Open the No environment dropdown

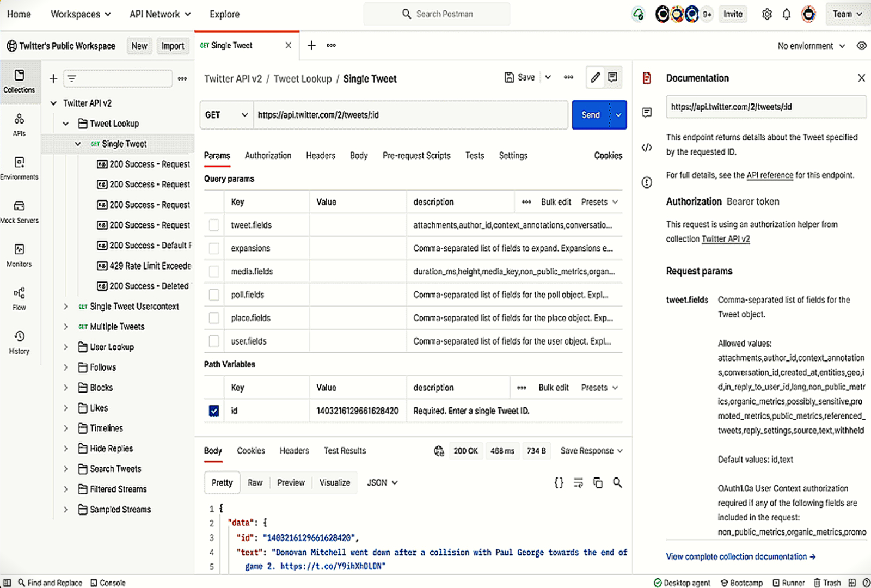tap(811, 46)
